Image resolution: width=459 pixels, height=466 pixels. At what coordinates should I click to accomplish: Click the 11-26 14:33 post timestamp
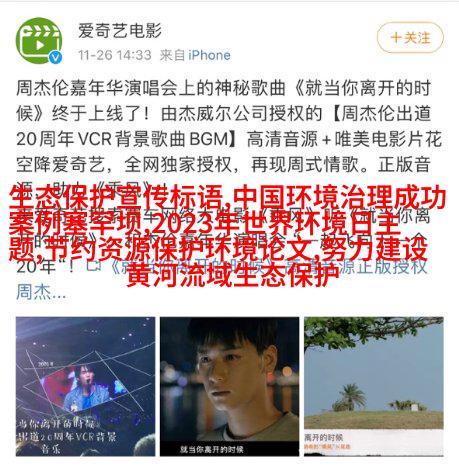[115, 55]
